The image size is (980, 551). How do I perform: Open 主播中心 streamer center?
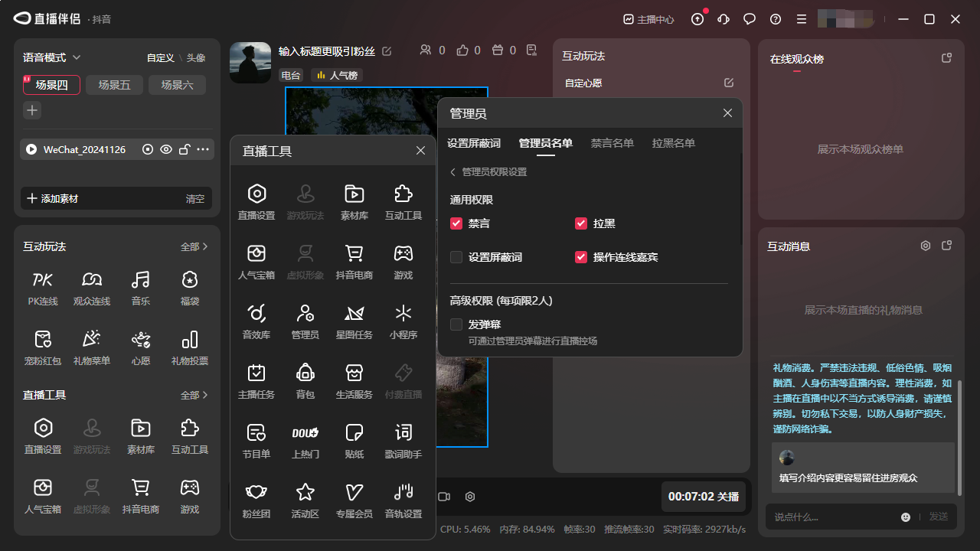[649, 19]
